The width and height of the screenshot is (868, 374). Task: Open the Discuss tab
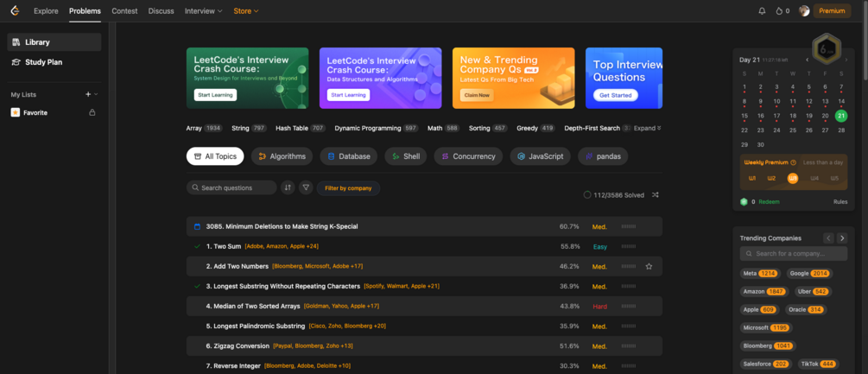[162, 11]
